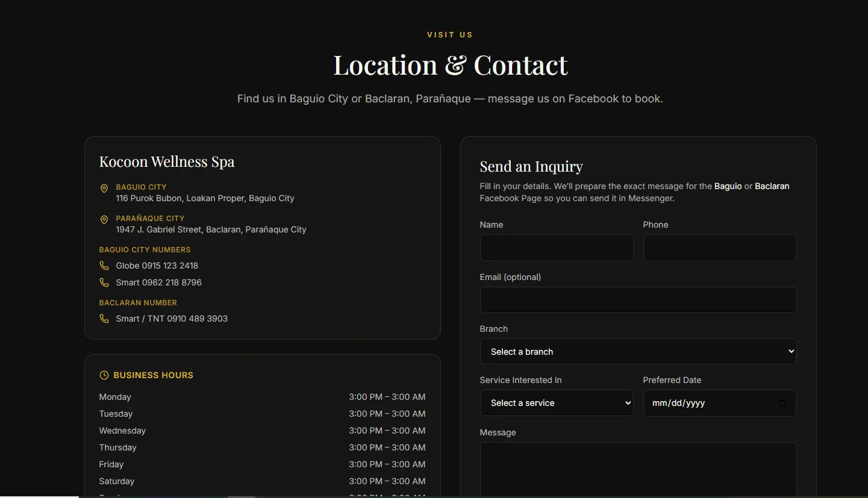
Task: Click the Monday hours row
Action: click(263, 397)
